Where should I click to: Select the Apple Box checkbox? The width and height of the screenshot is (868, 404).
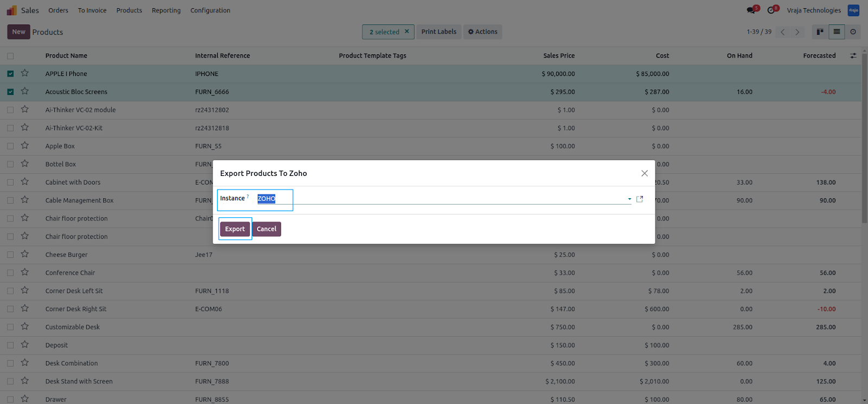coord(10,146)
